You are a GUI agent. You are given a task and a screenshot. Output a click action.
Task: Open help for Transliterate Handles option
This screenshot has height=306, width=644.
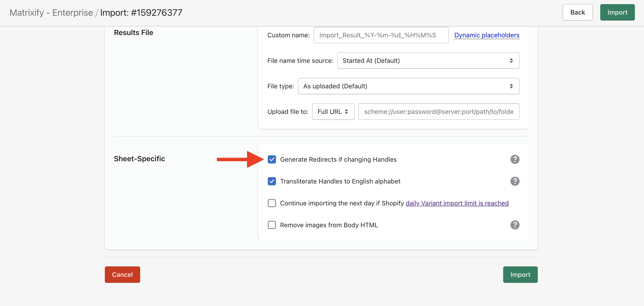(515, 181)
